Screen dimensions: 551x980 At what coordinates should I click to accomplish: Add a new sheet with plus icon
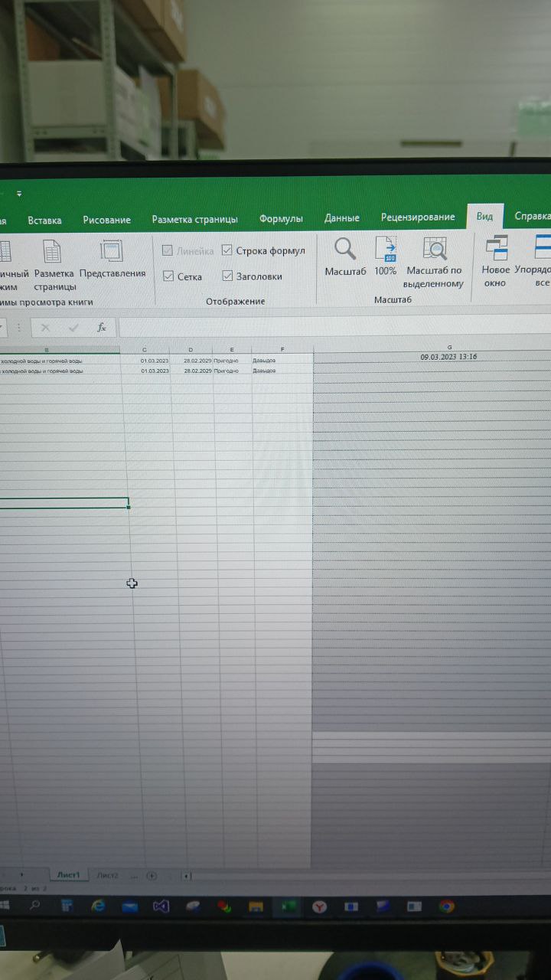pyautogui.click(x=152, y=875)
